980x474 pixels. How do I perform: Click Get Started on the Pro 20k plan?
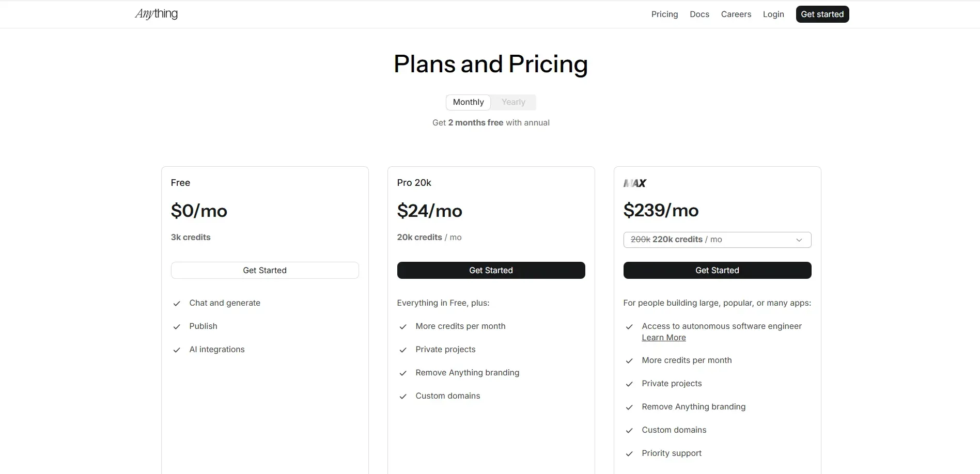pyautogui.click(x=490, y=270)
